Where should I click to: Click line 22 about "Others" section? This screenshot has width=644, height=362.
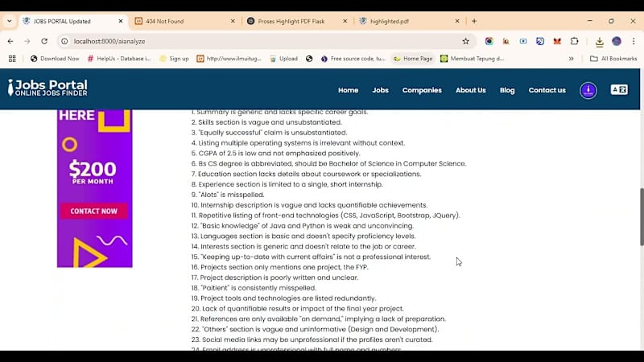click(315, 329)
